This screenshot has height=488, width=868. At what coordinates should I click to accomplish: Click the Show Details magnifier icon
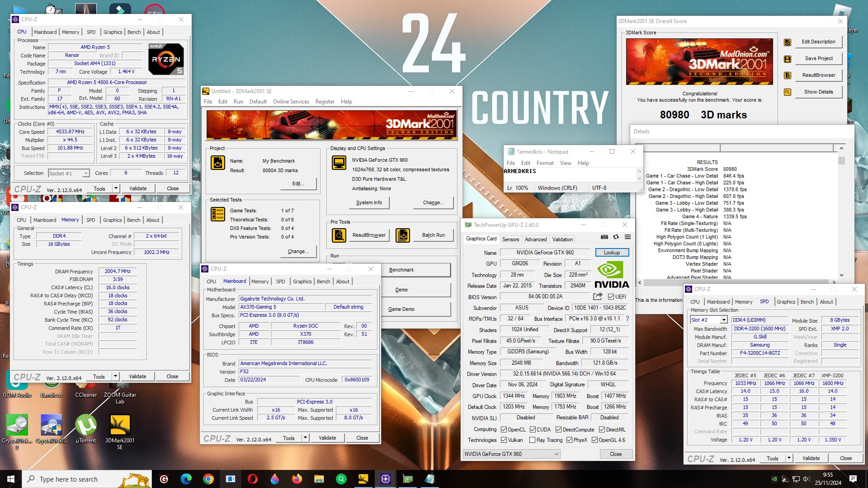(788, 92)
